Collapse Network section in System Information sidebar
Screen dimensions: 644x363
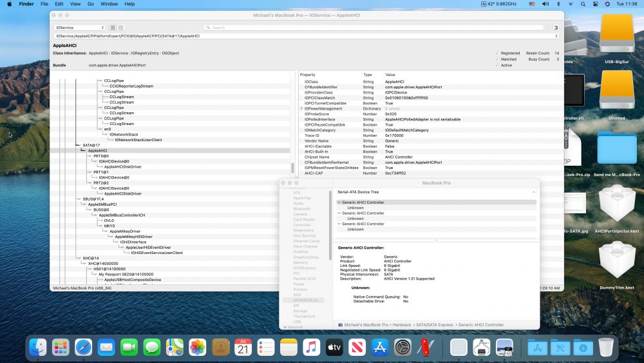(x=285, y=328)
